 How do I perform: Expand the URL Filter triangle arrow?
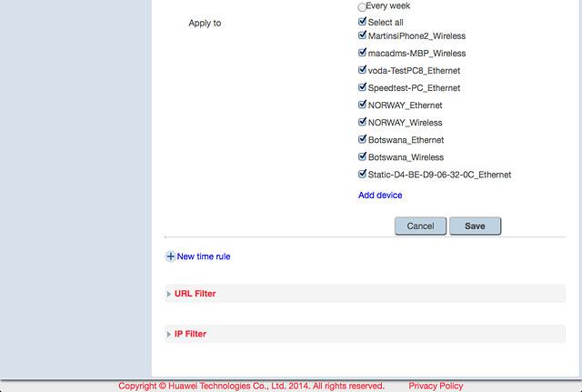[x=169, y=294]
